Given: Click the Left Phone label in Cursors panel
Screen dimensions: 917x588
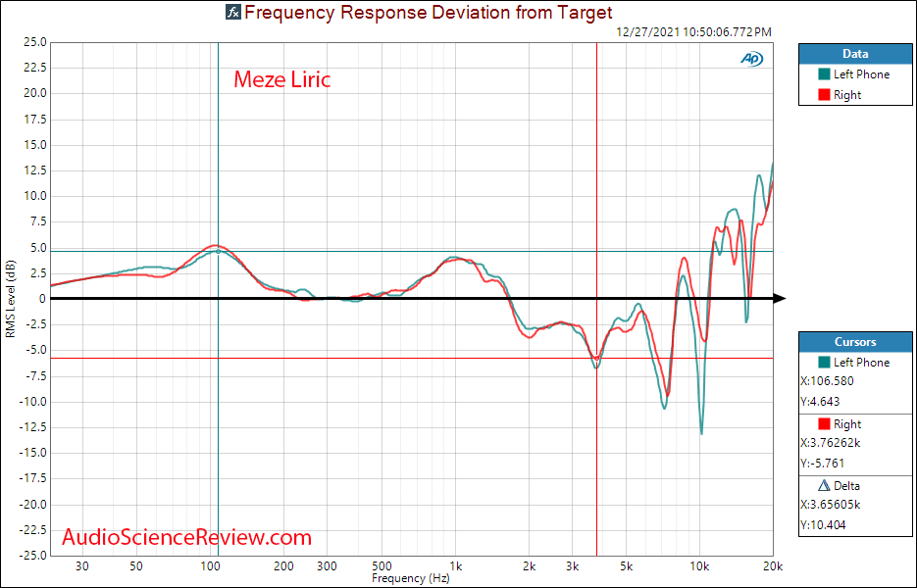Looking at the screenshot, I should [861, 363].
